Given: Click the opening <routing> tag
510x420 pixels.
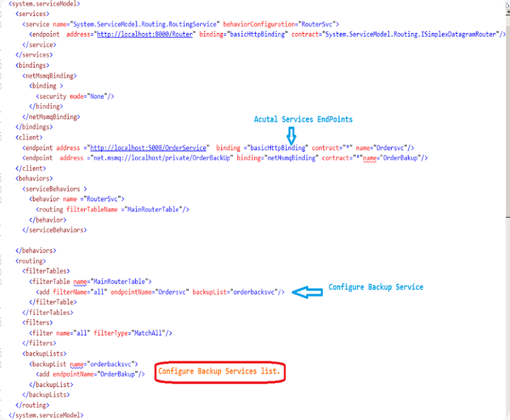Looking at the screenshot, I should tap(31, 261).
